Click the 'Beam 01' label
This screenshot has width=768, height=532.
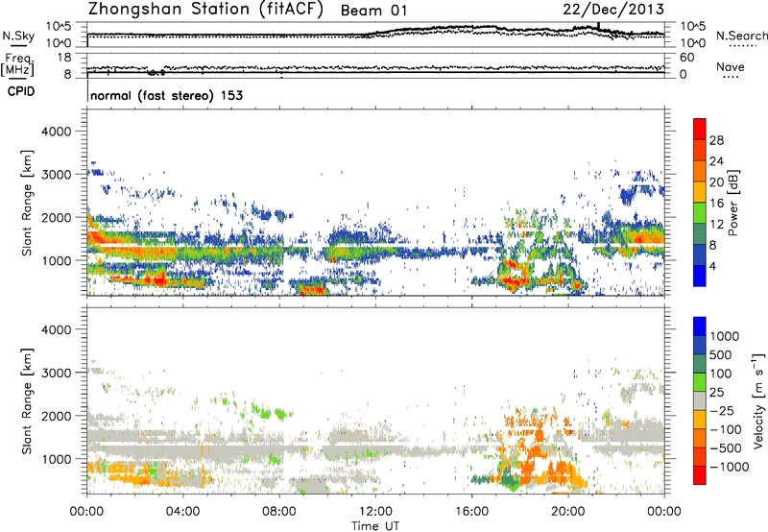tap(373, 11)
